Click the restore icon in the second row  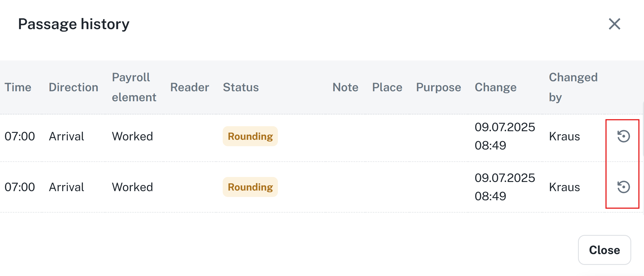(623, 187)
